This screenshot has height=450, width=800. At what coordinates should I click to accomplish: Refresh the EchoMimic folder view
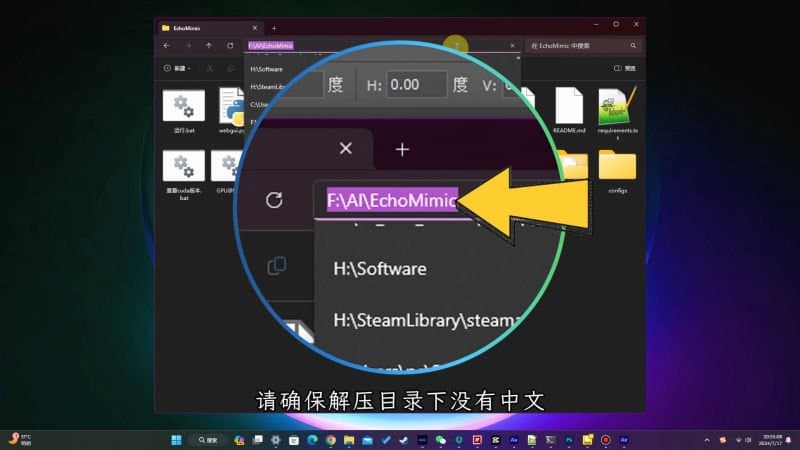(x=230, y=45)
